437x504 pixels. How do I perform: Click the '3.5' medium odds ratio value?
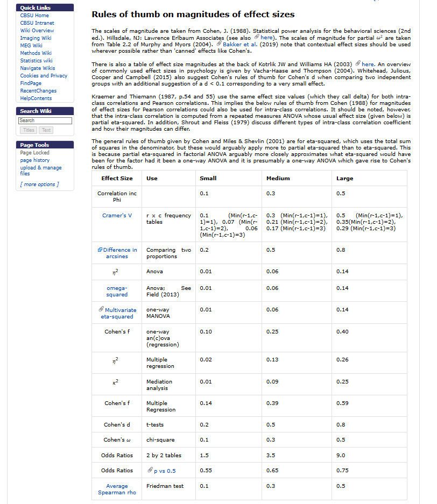click(x=270, y=456)
